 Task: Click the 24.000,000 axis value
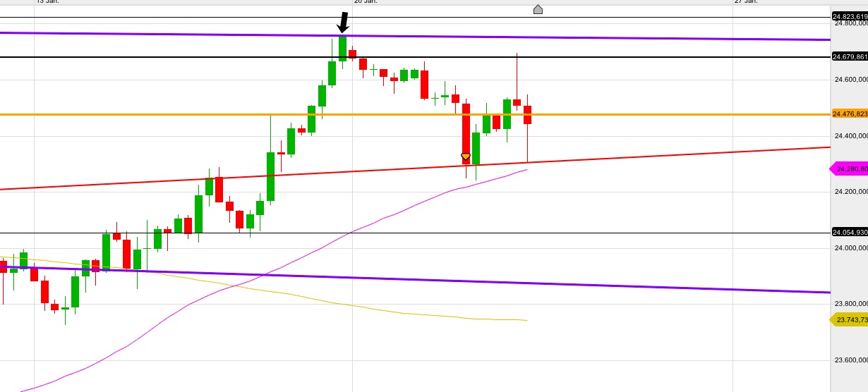point(851,248)
